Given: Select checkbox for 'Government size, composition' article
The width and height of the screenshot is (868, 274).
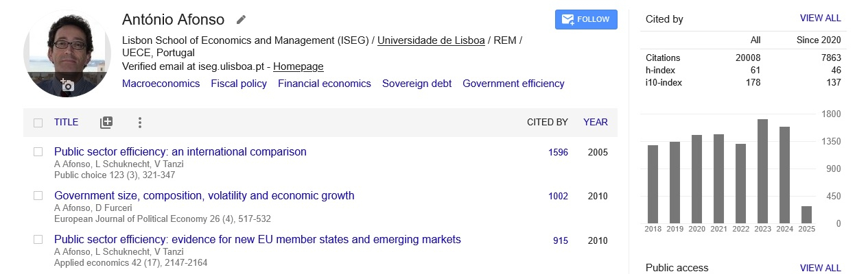Looking at the screenshot, I should point(38,196).
